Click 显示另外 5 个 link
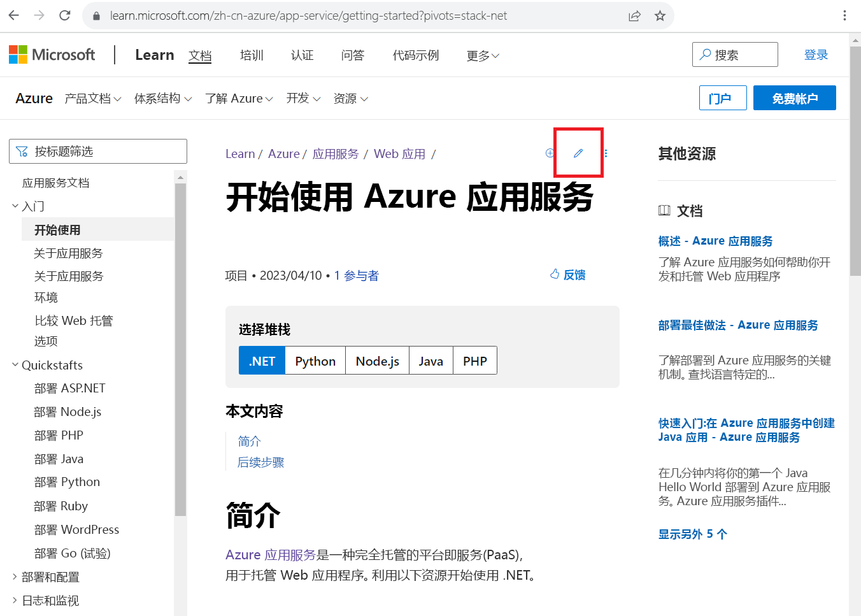 point(693,534)
